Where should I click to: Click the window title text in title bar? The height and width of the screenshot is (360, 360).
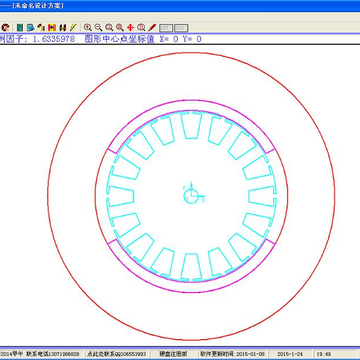pyautogui.click(x=37, y=6)
